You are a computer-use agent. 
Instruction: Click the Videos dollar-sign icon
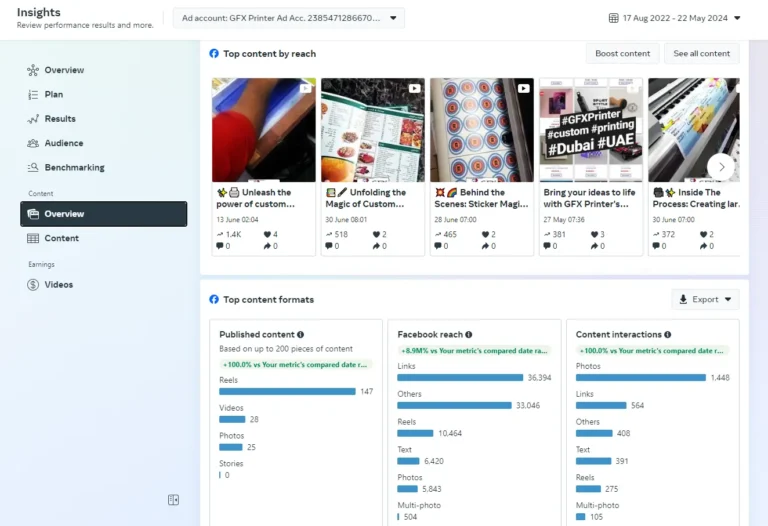click(33, 285)
